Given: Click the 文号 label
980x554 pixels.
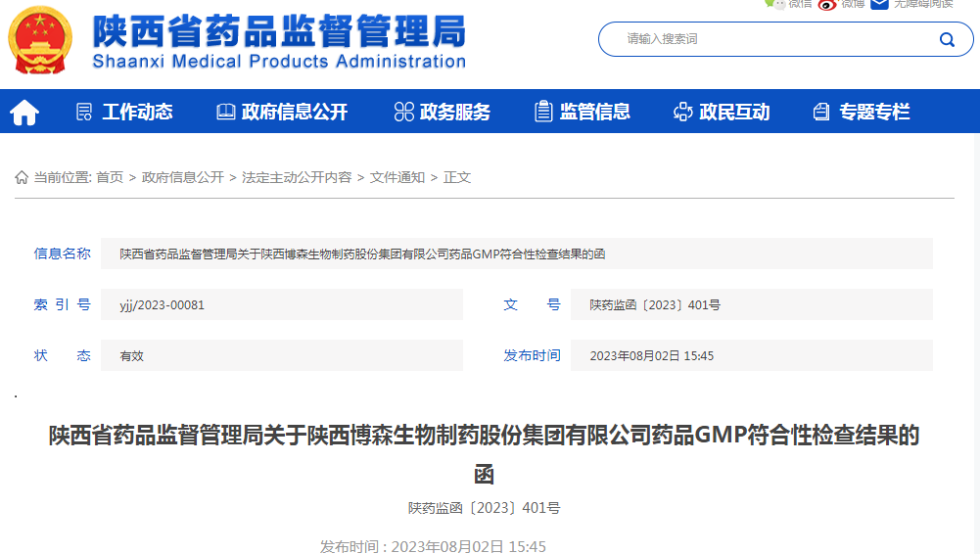Looking at the screenshot, I should [x=532, y=304].
